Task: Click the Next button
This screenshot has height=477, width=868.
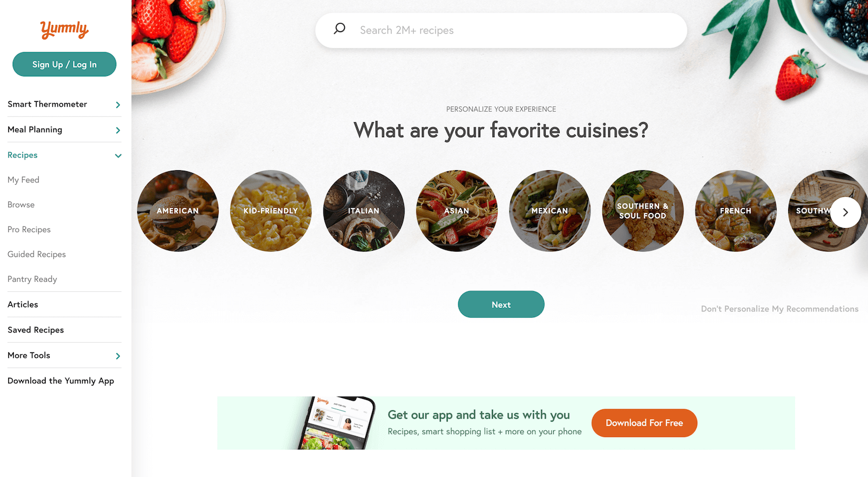Action: tap(501, 304)
